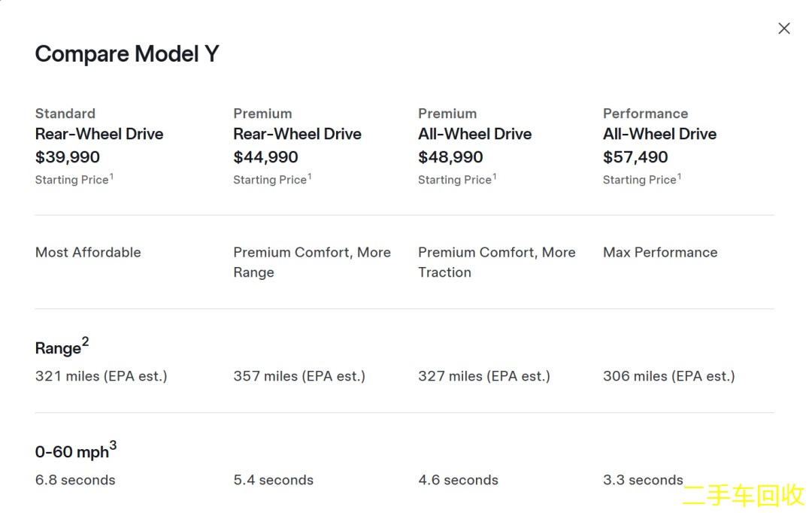Select the Premium All-Wheel Drive trim title
812x513 pixels.
474,134
